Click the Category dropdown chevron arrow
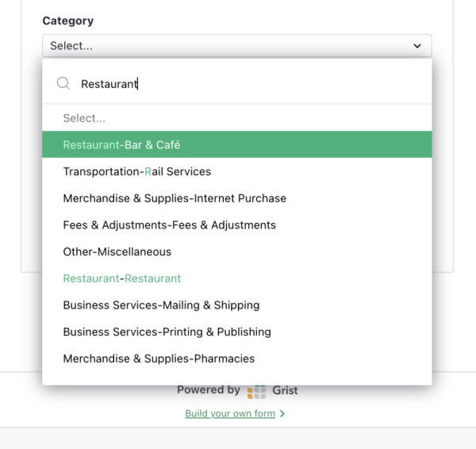 (417, 46)
